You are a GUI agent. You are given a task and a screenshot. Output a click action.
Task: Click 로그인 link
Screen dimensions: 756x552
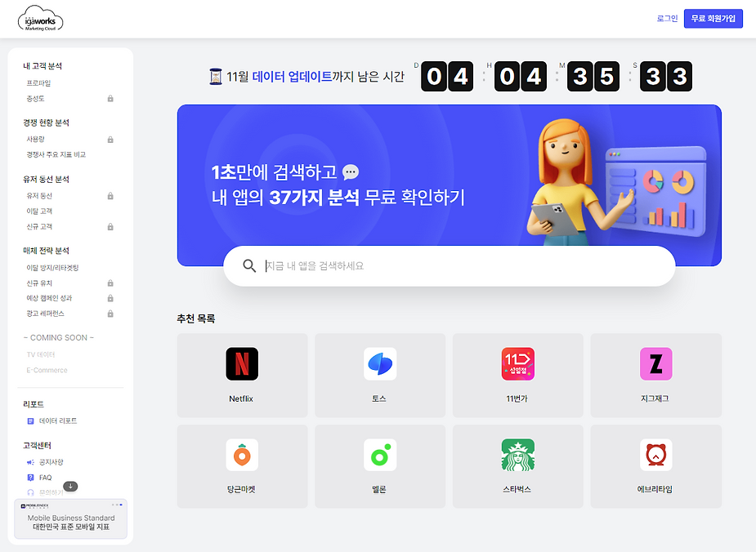point(667,18)
